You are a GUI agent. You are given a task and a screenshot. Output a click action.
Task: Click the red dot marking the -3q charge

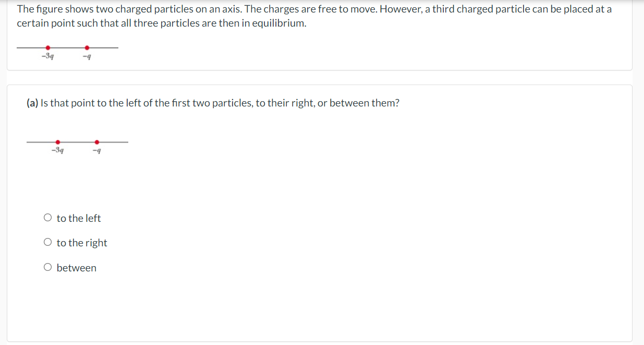point(48,46)
